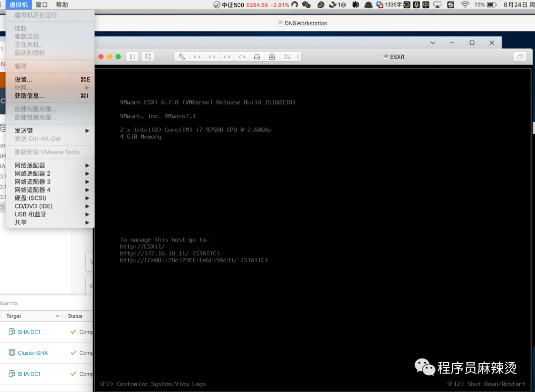535x392 pixels.
Task: Click the date 8月24日 in the menu bar
Action: pos(515,5)
